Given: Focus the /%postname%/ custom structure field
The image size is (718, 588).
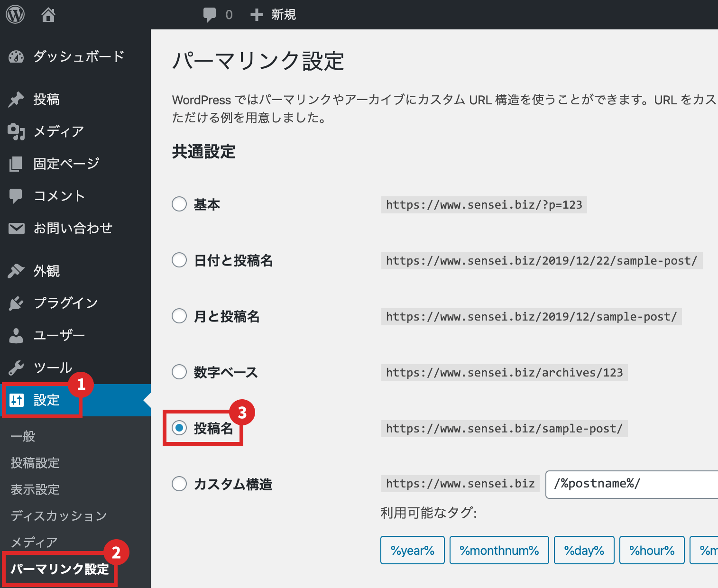Looking at the screenshot, I should coord(632,484).
